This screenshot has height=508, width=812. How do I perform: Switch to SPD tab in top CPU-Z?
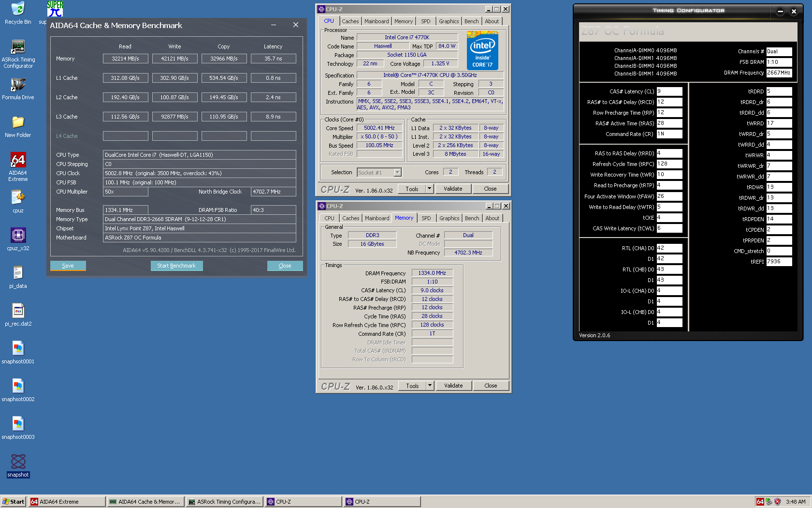(425, 21)
